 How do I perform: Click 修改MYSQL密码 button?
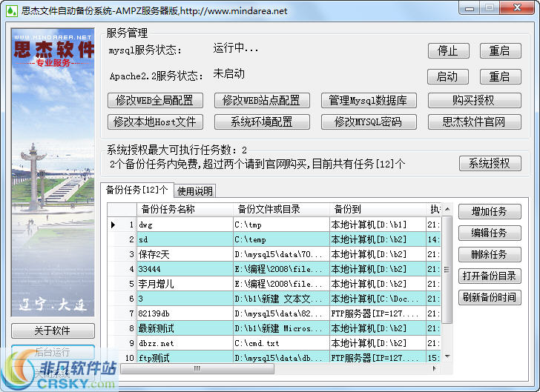click(369, 122)
